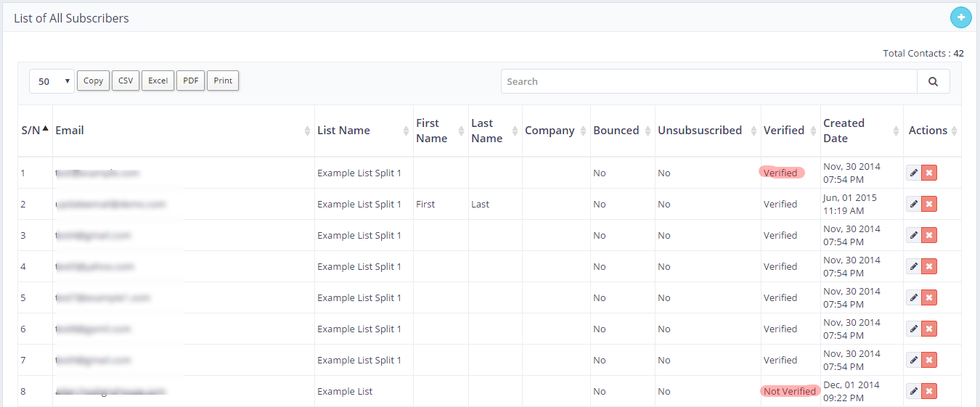This screenshot has width=980, height=407.
Task: Delete subscriber row 2 with red X
Action: click(929, 204)
